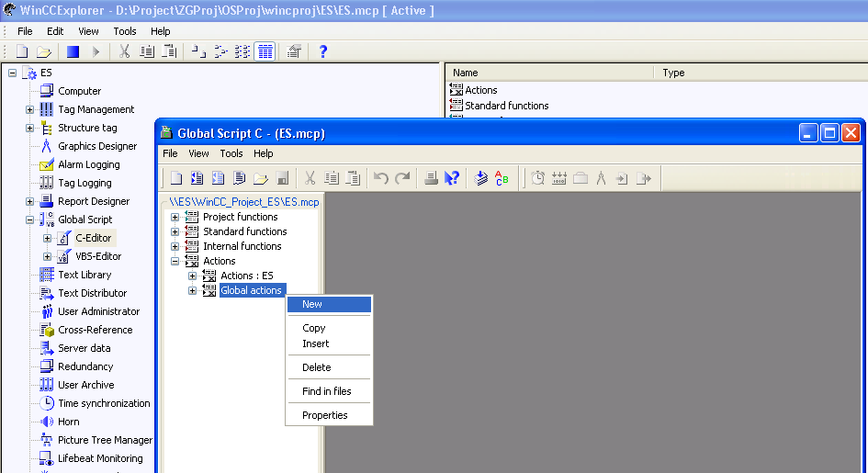Screen dimensions: 868x473
Task: Click the page-with-text-lines icon in Global Script toolbar
Action: (x=239, y=178)
